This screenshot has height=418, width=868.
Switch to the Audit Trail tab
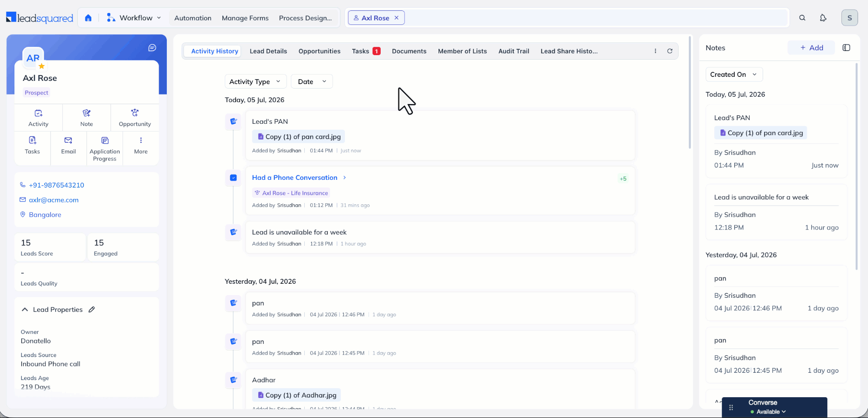pos(514,51)
